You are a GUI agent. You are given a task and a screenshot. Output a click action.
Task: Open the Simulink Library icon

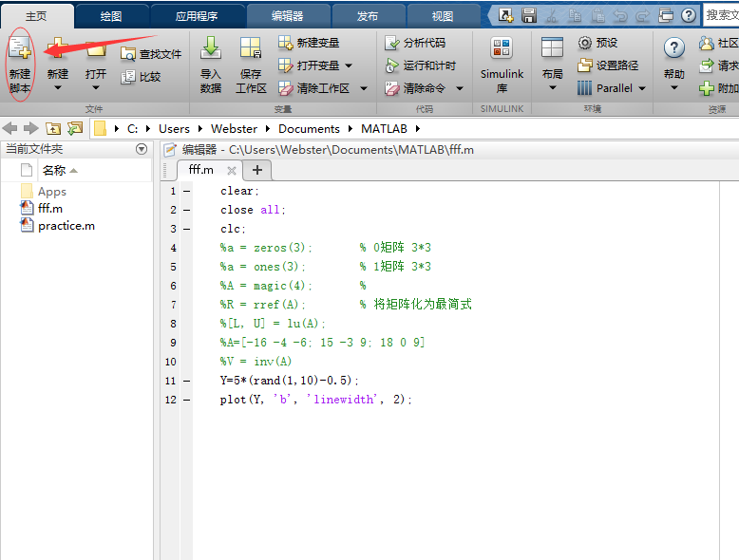[502, 48]
